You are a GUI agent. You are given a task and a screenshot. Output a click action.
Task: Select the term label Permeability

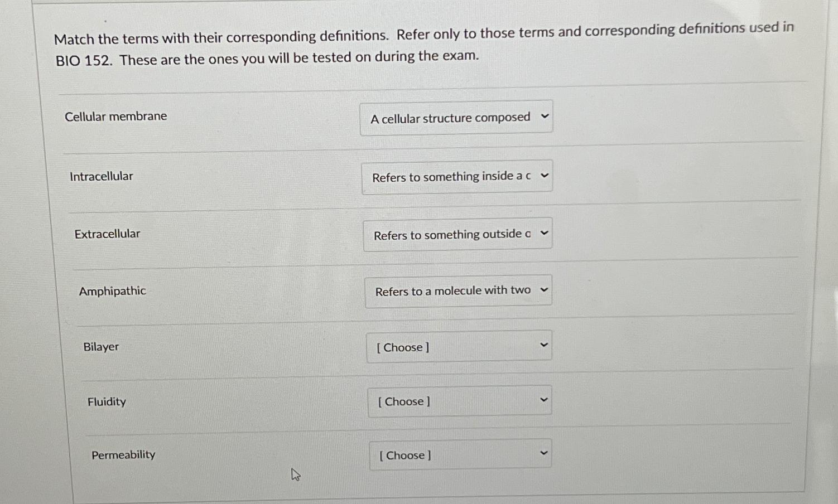pos(123,454)
